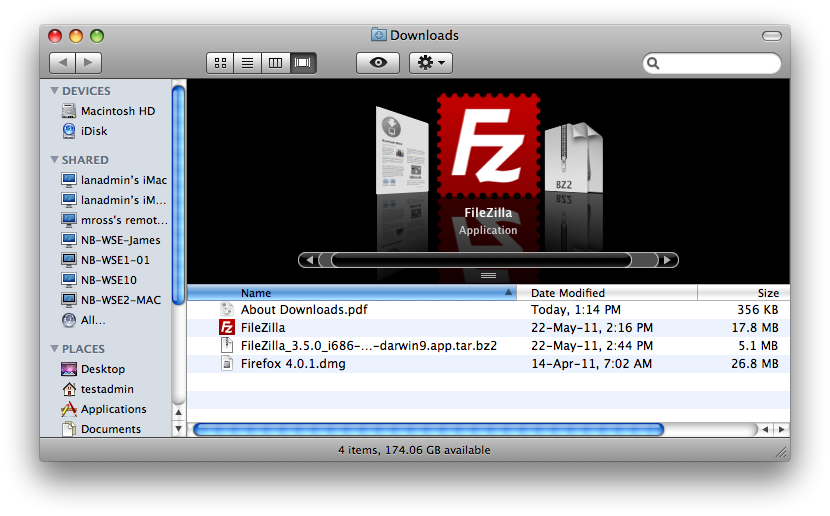The image size is (830, 516).
Task: Open iDisk in sidebar
Action: (x=85, y=131)
